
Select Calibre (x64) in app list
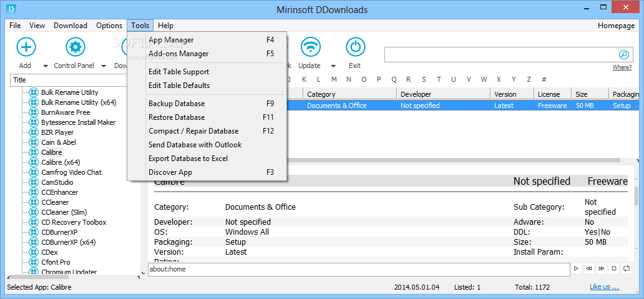pos(61,162)
